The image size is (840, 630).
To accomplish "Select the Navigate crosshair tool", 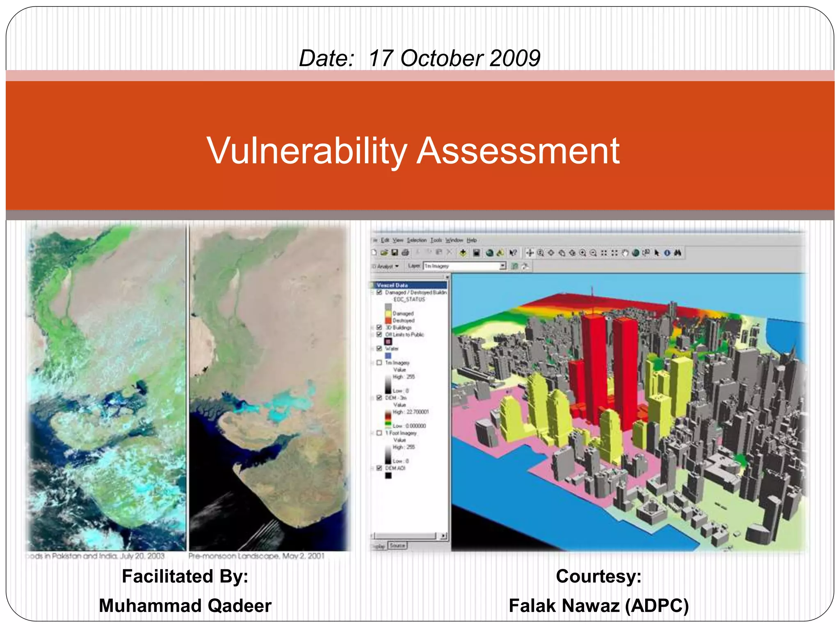I will (x=530, y=253).
